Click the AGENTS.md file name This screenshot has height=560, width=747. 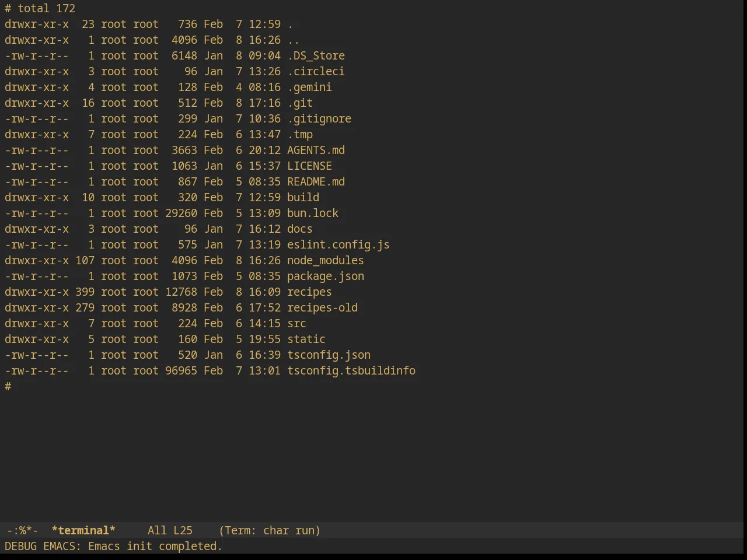tap(316, 150)
